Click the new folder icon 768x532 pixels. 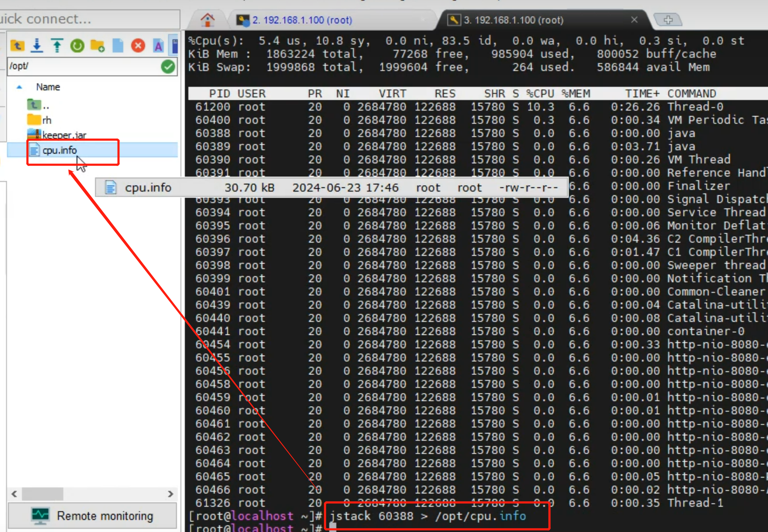coord(97,46)
